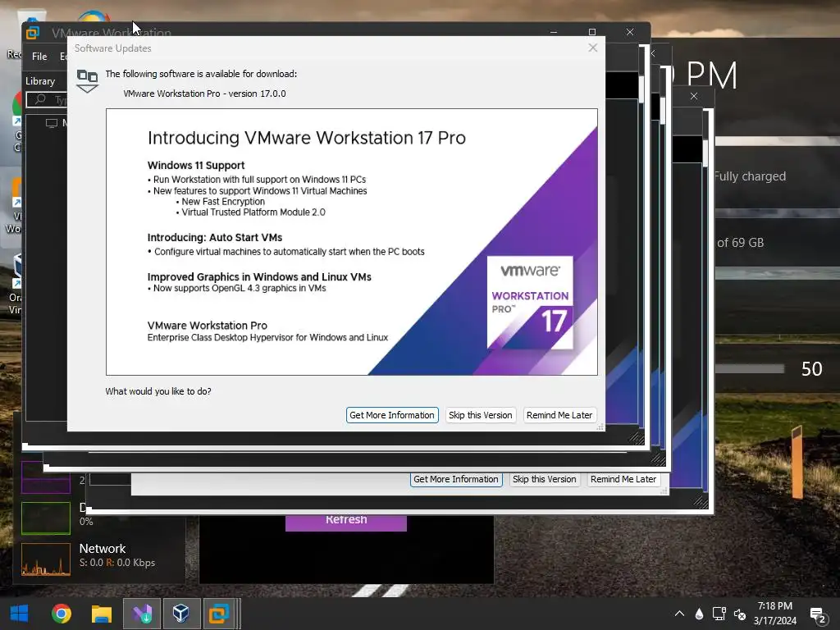This screenshot has height=630, width=840.
Task: Click Remind Me Later in the rear update dialog
Action: point(623,479)
